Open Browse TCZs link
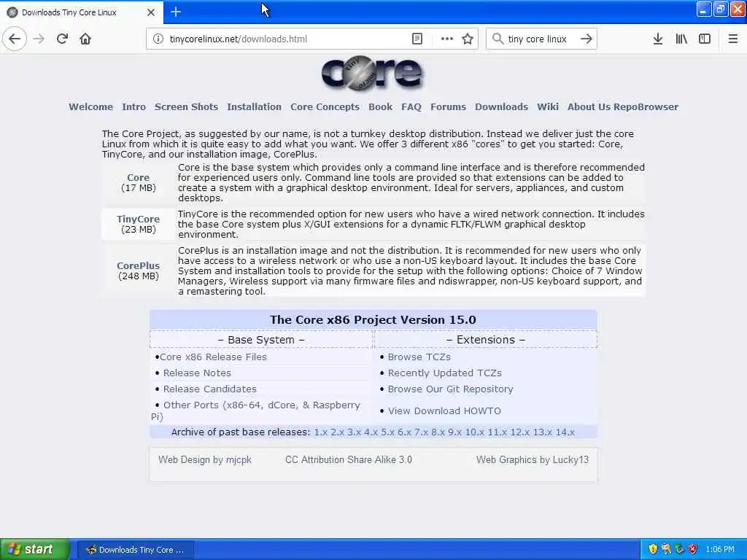The image size is (747, 560). 419,357
